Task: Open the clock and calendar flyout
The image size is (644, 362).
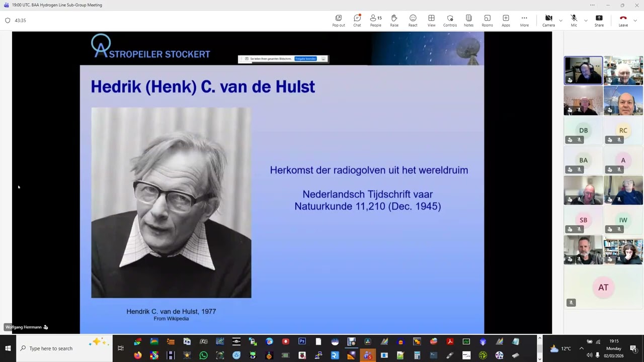Action: click(614, 348)
